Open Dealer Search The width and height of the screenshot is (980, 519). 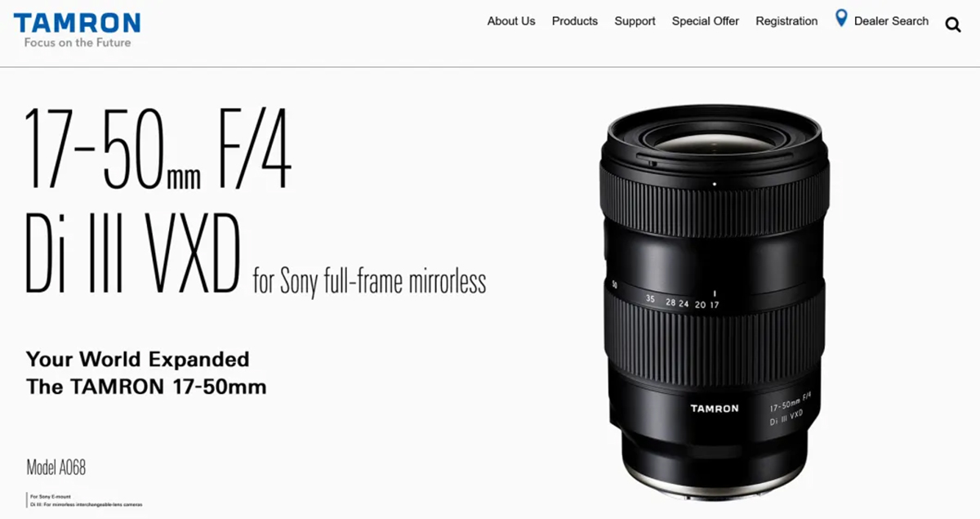891,21
